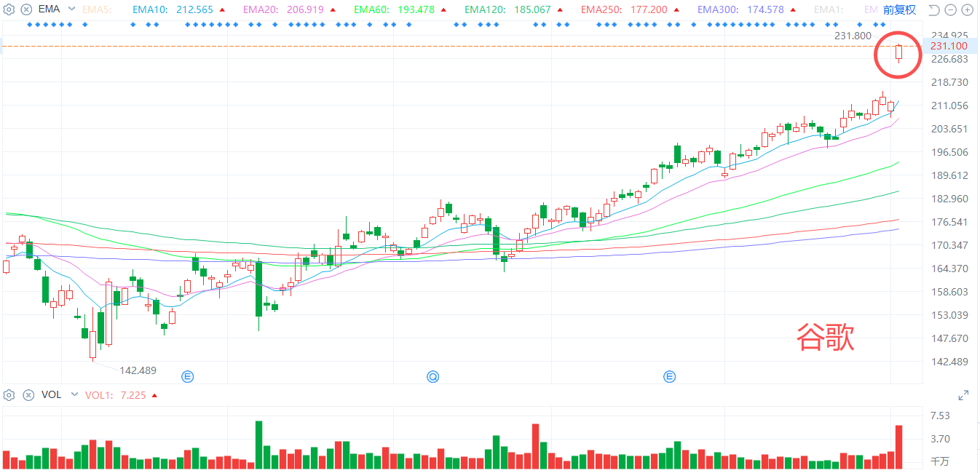Click the E event marker beside 142.489 label
Screen dimensions: 980x473
point(187,376)
